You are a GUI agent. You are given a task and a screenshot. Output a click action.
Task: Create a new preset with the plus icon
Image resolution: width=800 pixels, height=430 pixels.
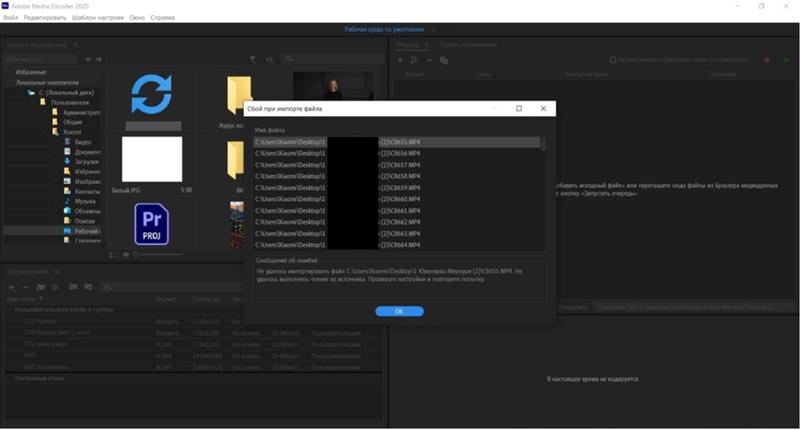tap(12, 287)
